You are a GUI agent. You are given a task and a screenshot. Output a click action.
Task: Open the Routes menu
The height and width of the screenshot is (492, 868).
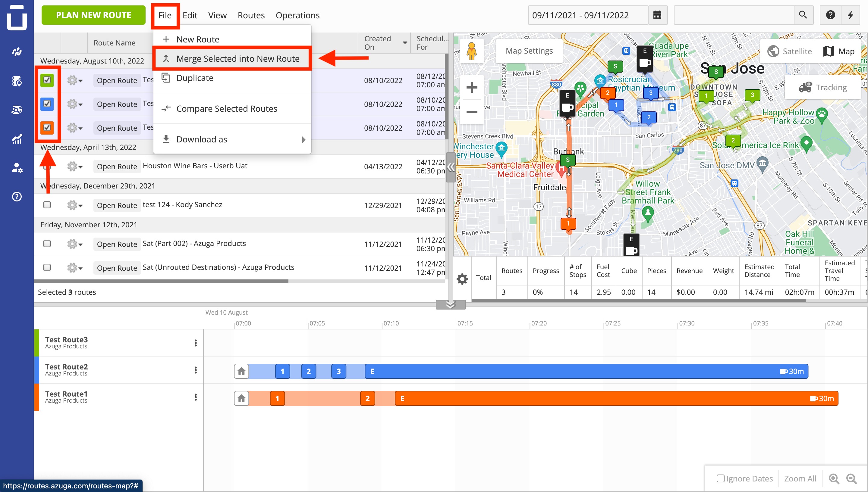(x=251, y=15)
